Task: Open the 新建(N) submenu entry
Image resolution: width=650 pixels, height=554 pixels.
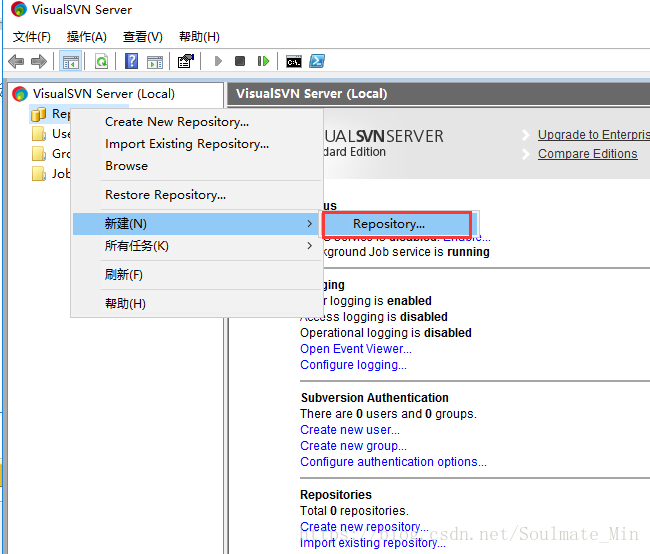Action: tap(196, 224)
